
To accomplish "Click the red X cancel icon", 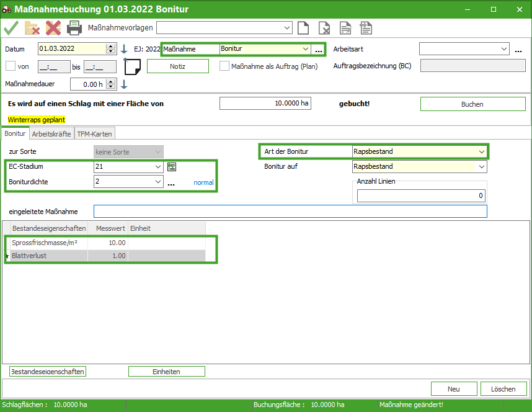I will pyautogui.click(x=53, y=28).
